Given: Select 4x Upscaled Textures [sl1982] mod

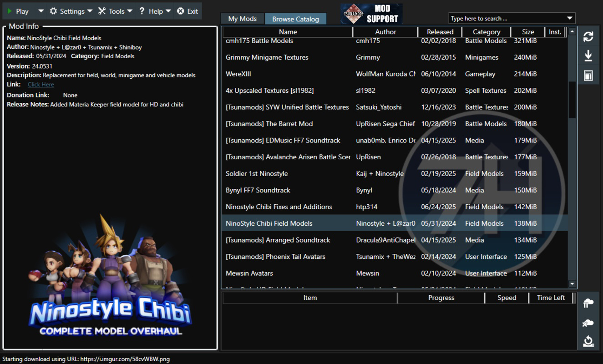Looking at the screenshot, I should click(x=395, y=91).
